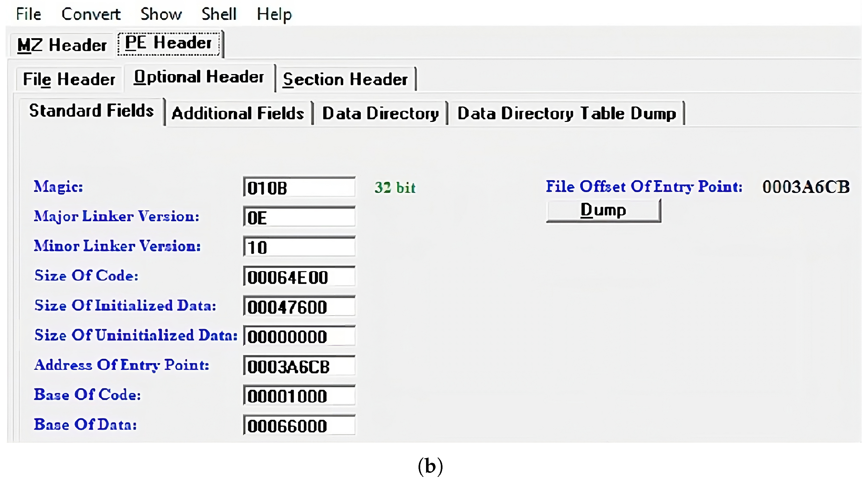Switch to the File Header tab
Screen dimensions: 868x482
pyautogui.click(x=69, y=79)
